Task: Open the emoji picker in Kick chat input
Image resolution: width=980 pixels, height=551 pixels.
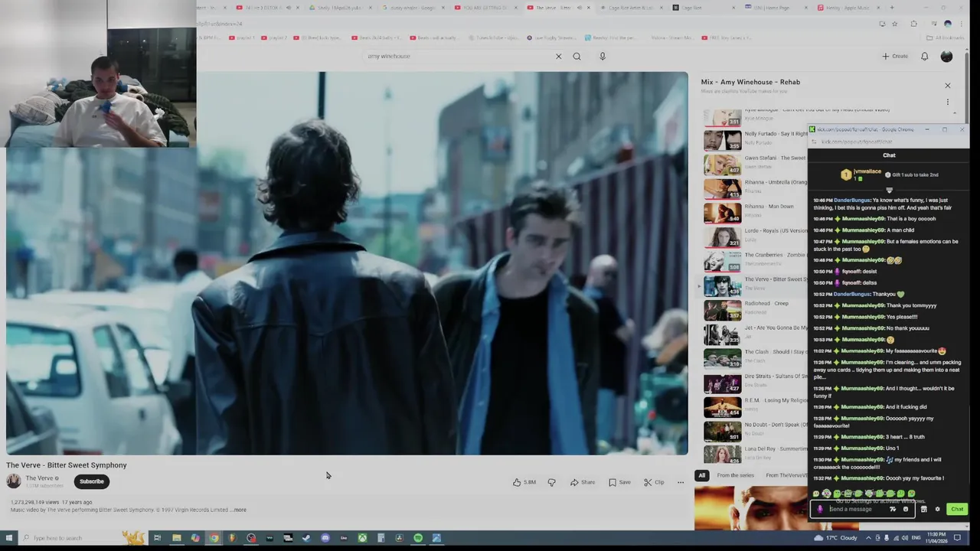Action: (906, 509)
